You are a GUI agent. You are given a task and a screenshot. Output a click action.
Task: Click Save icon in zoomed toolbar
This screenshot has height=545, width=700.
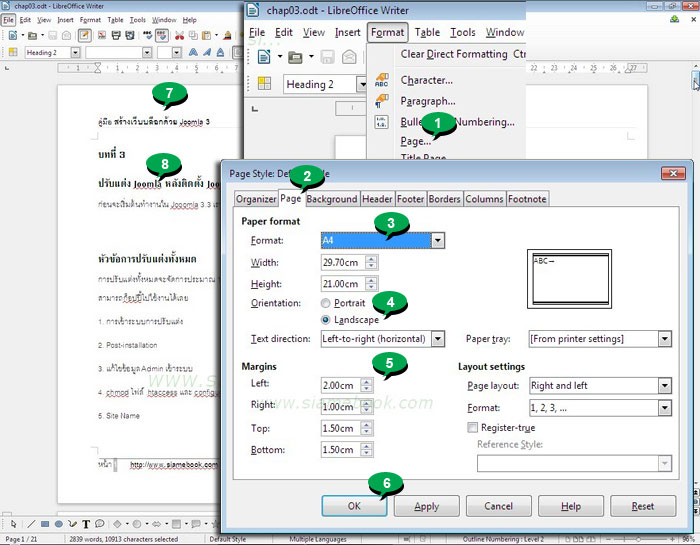[327, 57]
